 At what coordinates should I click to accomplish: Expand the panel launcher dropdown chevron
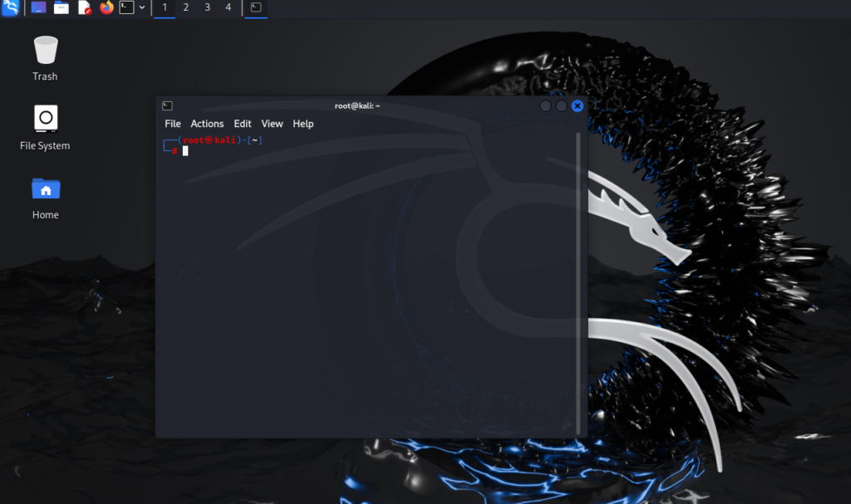click(142, 8)
